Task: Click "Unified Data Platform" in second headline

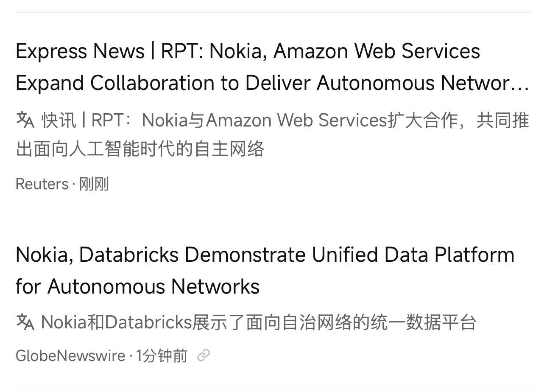Action: point(413,255)
